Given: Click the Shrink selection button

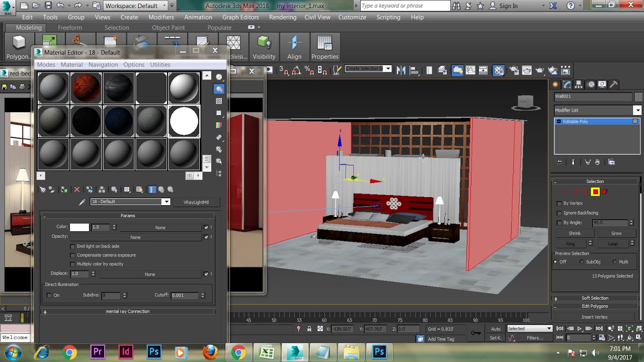Looking at the screenshot, I should (x=575, y=233).
